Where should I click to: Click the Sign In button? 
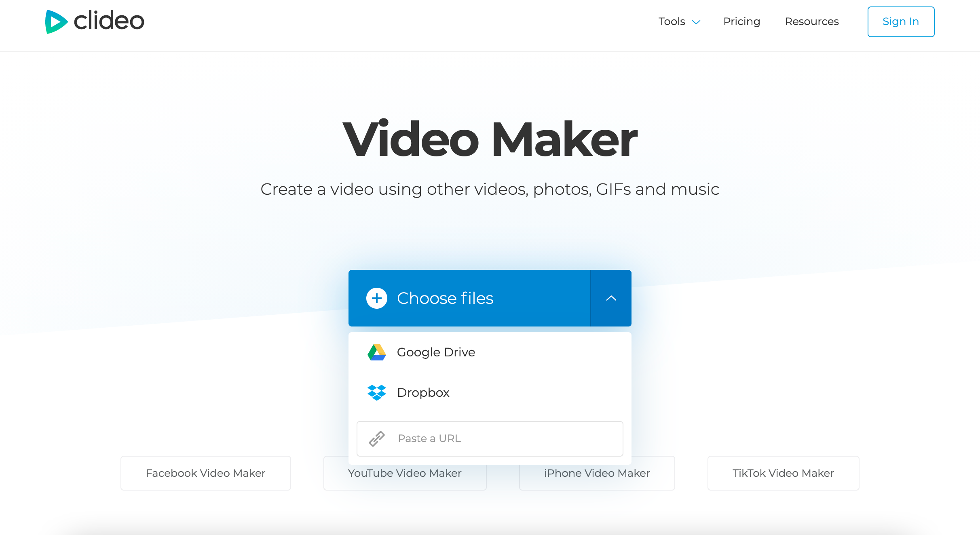pyautogui.click(x=901, y=21)
